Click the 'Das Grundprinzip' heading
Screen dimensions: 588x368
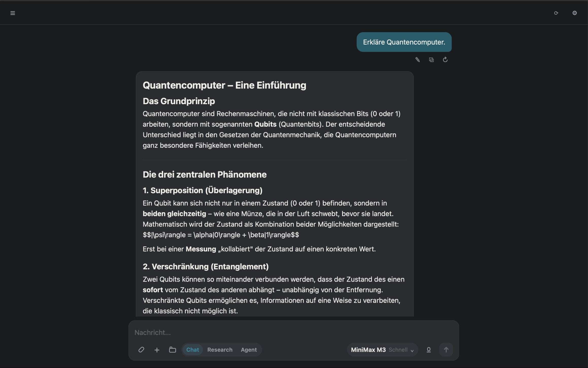click(179, 101)
